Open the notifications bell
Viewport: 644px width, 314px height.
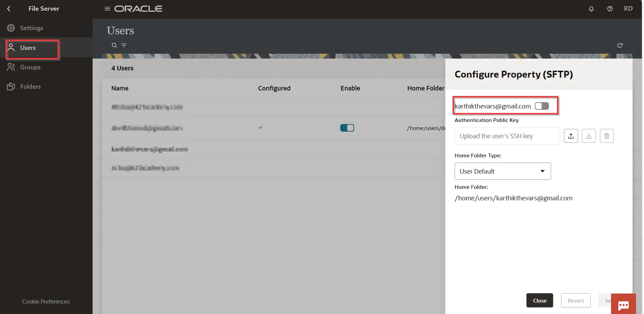[x=591, y=9]
